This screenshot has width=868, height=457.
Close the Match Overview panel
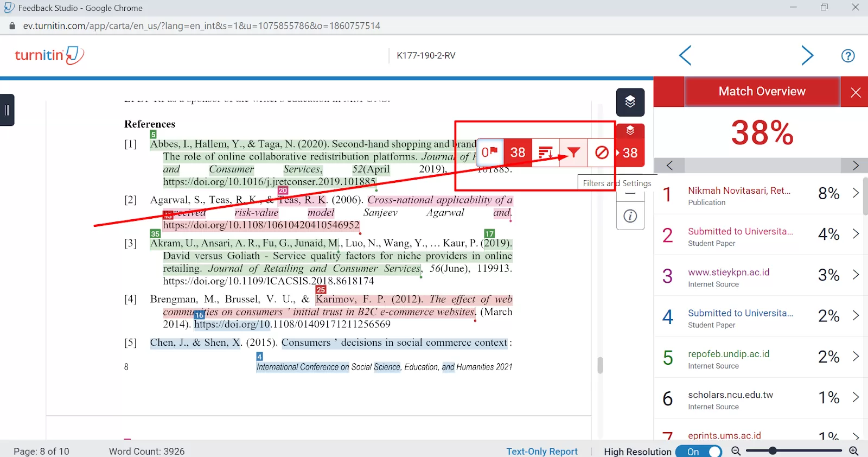tap(856, 92)
